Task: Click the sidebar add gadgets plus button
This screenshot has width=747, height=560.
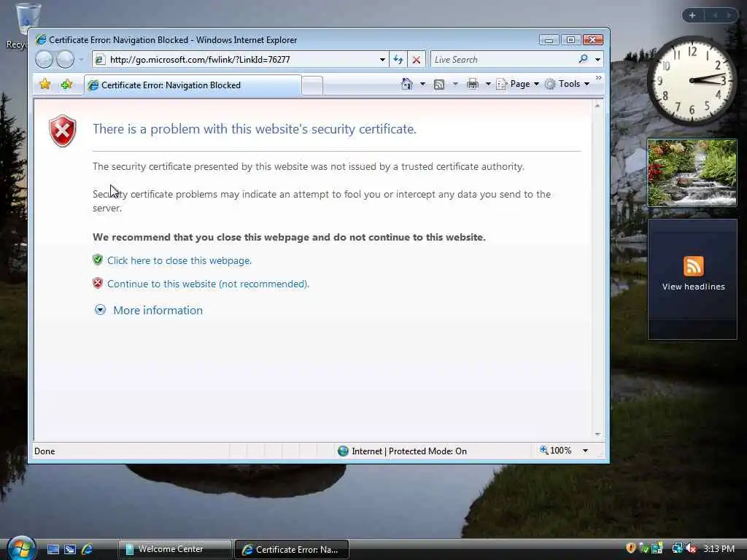Action: [x=692, y=15]
